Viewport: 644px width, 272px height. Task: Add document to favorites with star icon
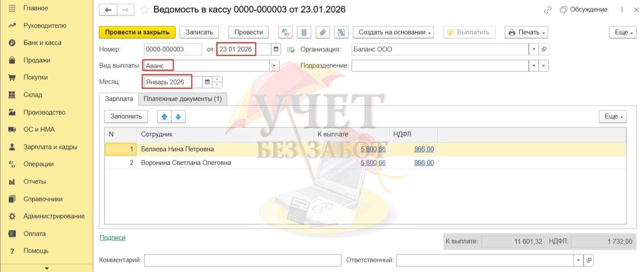[144, 10]
